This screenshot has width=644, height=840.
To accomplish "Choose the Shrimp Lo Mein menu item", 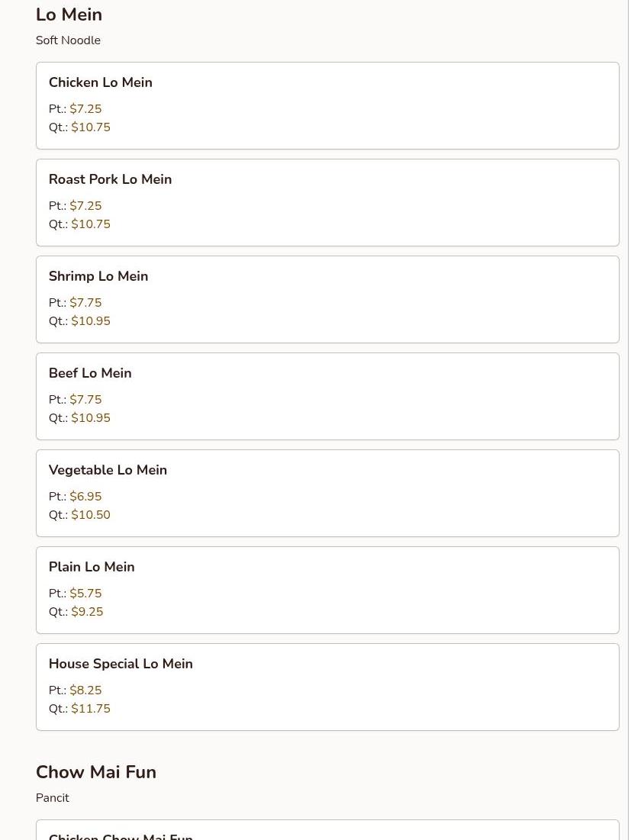I will tap(327, 299).
